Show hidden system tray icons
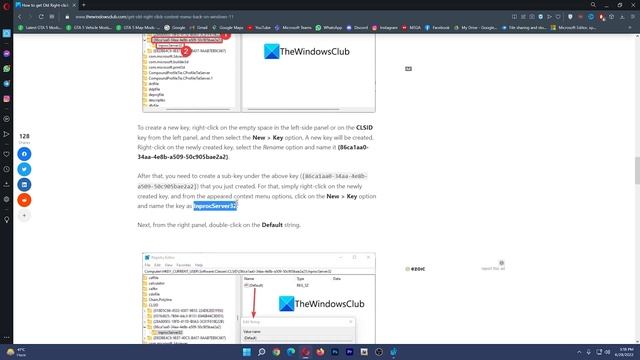640x360 pixels. 579,352
